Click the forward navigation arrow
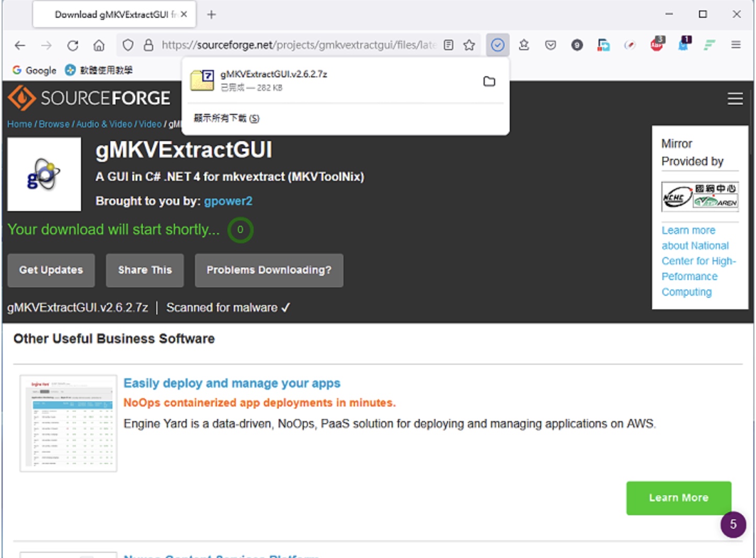Image resolution: width=756 pixels, height=558 pixels. [x=47, y=45]
